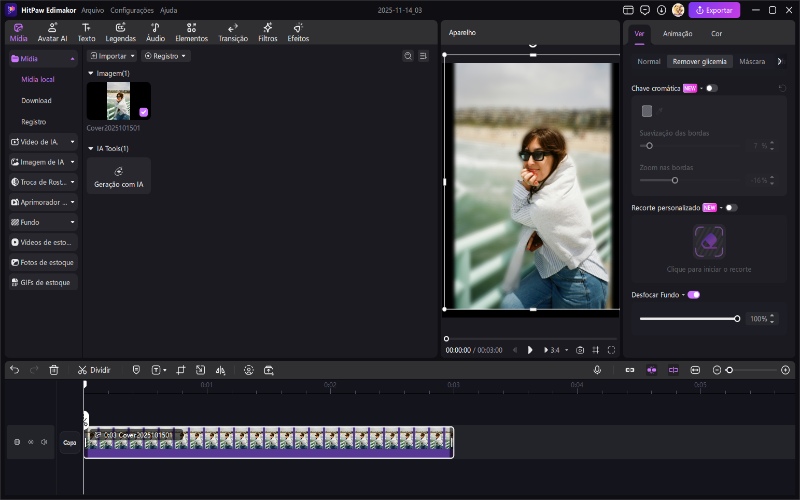Screen dimensions: 800x500
Task: Switch to the Cor tab
Action: (716, 34)
